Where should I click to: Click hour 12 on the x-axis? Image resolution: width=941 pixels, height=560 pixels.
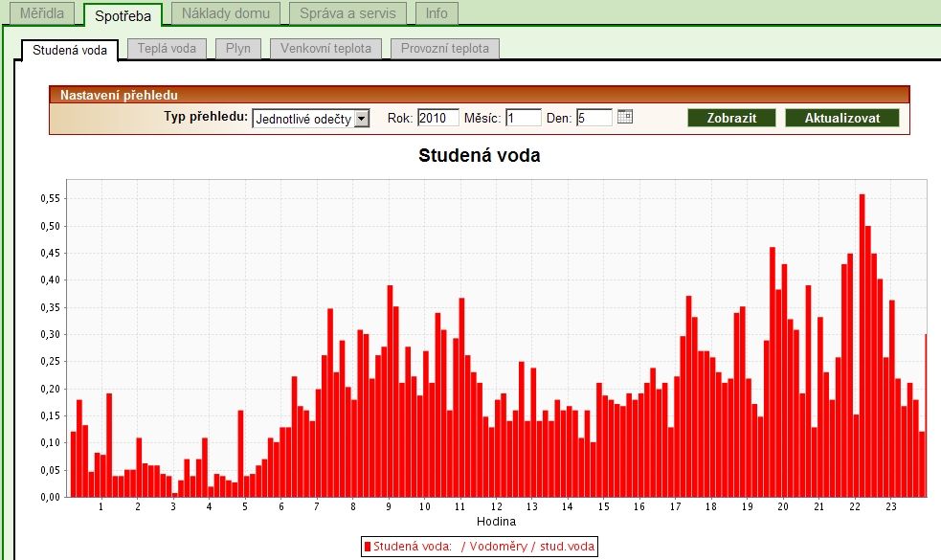click(496, 506)
